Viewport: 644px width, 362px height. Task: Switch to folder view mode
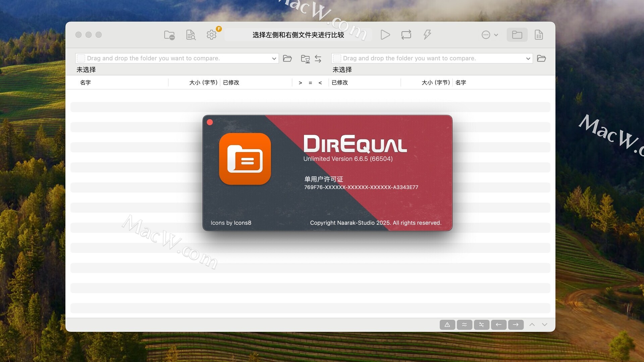coord(517,35)
